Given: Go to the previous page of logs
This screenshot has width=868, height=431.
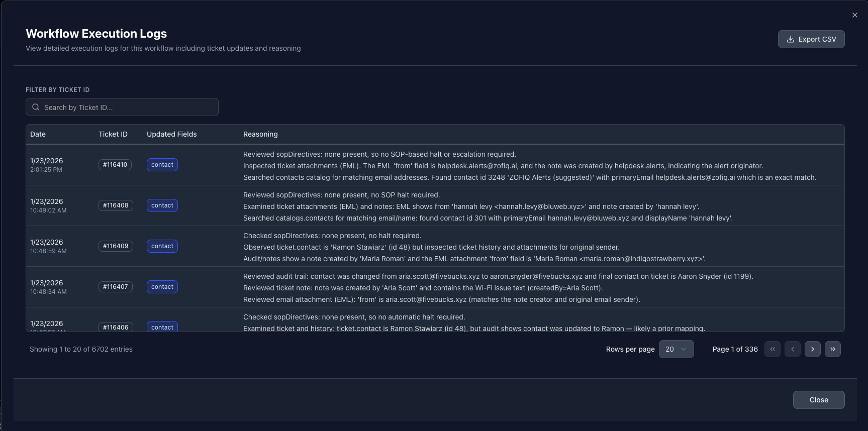Looking at the screenshot, I should 793,349.
